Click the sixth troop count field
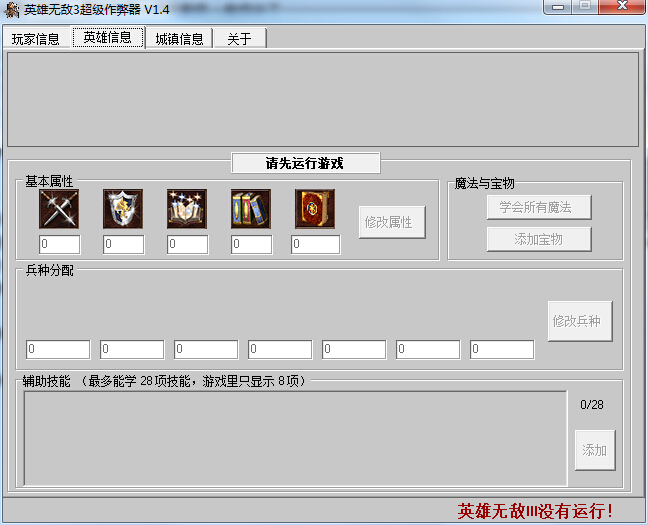This screenshot has width=648, height=525. pyautogui.click(x=428, y=349)
